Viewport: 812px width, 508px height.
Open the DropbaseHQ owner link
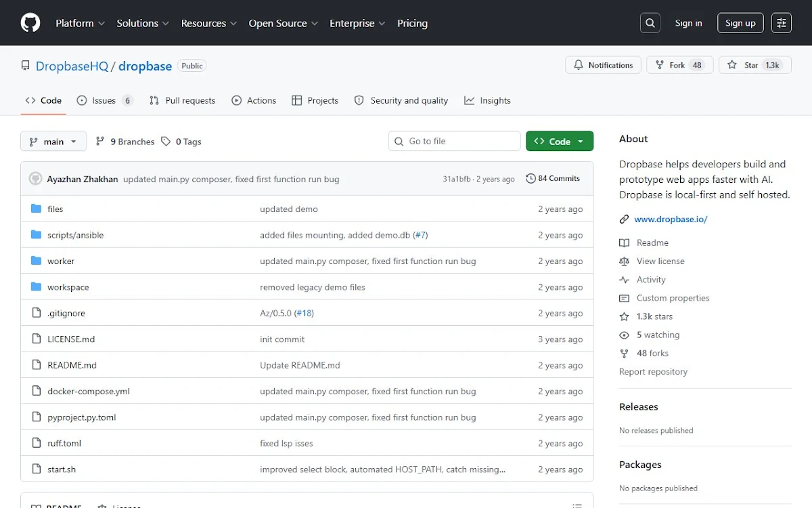pyautogui.click(x=72, y=66)
